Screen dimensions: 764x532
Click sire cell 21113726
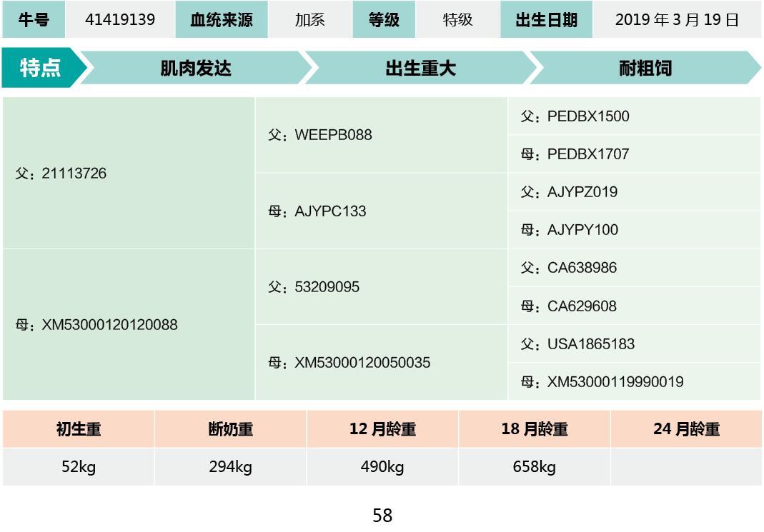[61, 174]
